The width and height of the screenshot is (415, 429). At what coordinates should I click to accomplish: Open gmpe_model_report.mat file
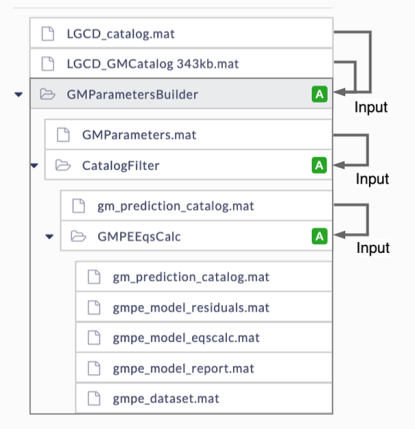point(204,368)
